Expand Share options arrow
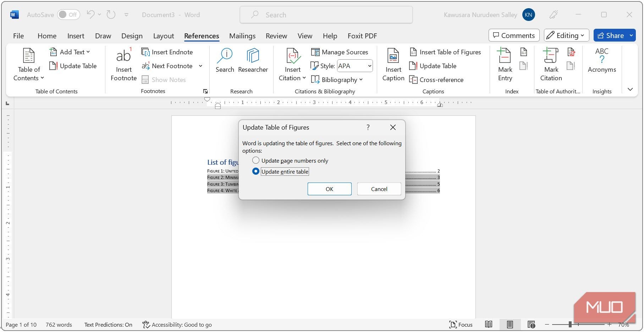 (632, 36)
